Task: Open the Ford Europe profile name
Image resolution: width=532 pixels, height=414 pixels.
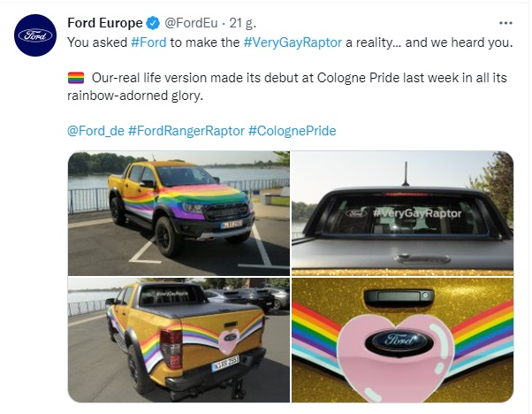Action: 104,22
